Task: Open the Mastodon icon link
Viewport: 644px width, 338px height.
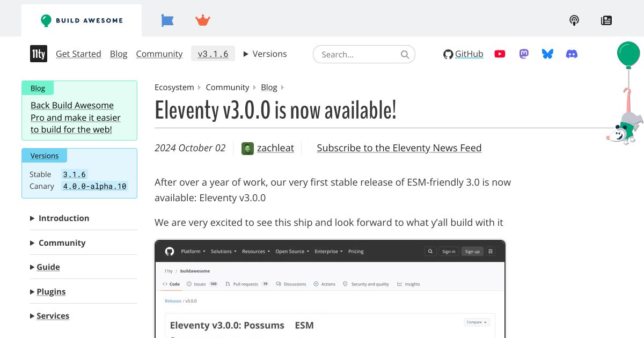Action: click(524, 54)
